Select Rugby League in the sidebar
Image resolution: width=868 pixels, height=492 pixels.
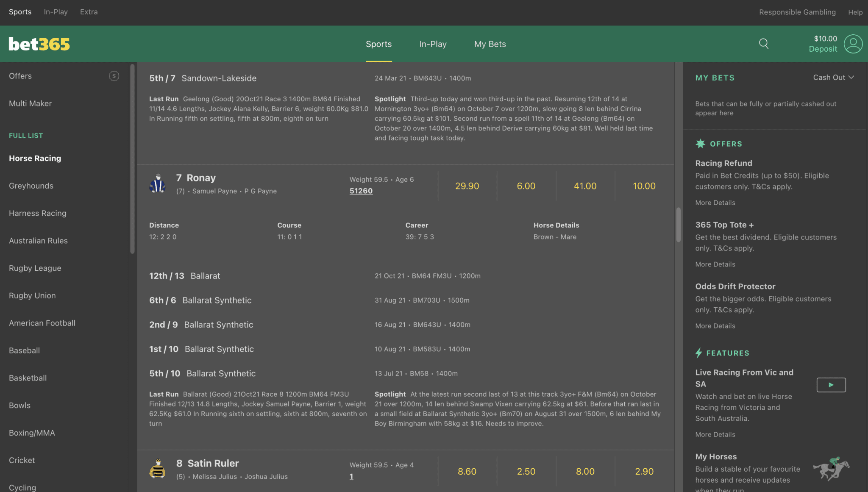point(35,268)
